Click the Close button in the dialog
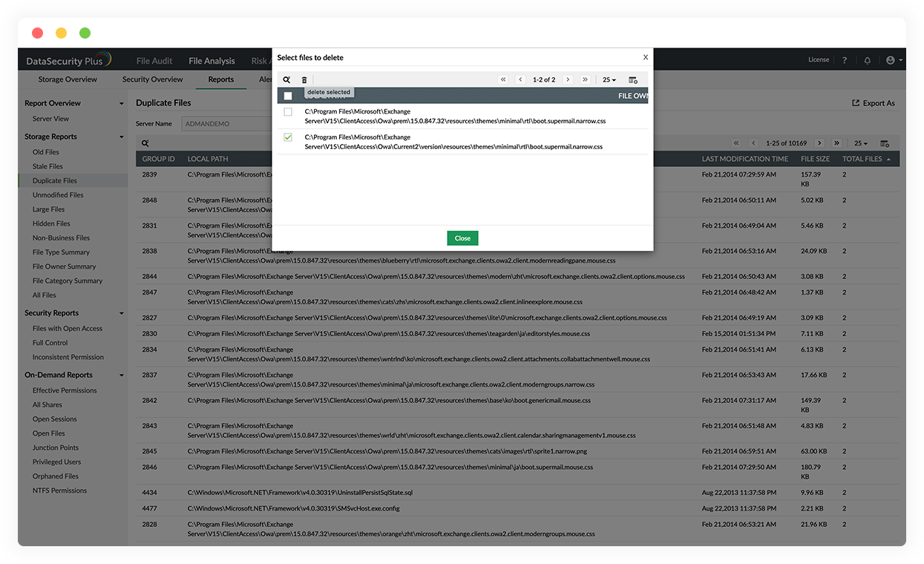This screenshot has width=924, height=564. coord(462,238)
